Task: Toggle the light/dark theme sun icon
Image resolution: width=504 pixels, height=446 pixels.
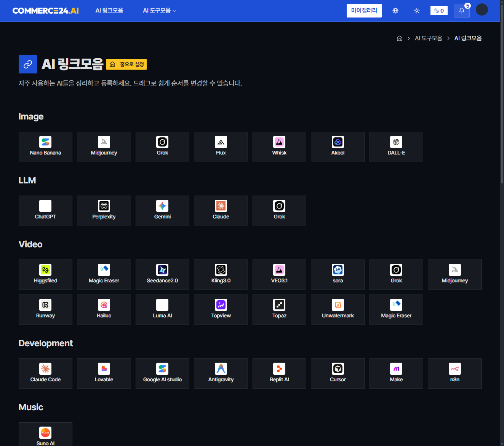Action: (417, 11)
